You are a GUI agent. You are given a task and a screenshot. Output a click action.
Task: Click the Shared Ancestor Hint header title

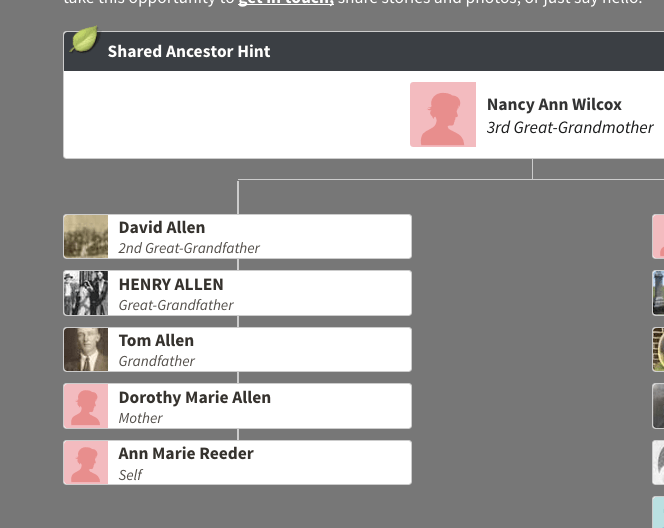(189, 51)
